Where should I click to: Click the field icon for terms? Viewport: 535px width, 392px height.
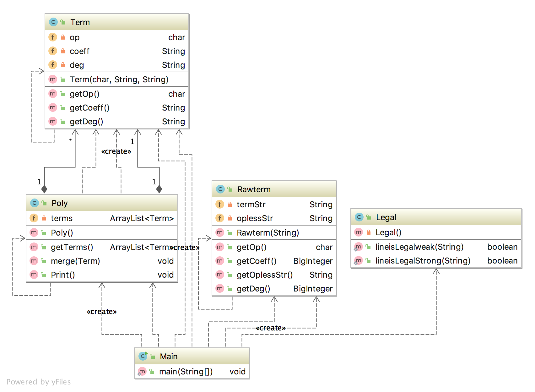click(34, 218)
